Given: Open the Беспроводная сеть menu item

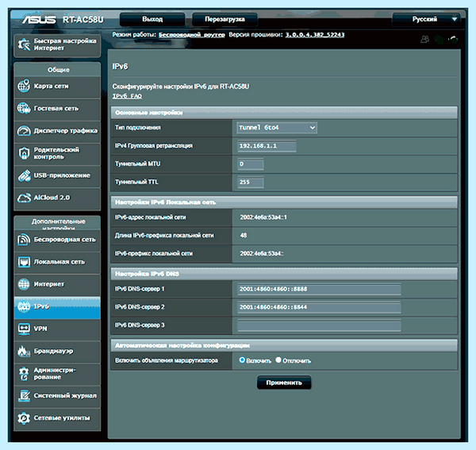Looking at the screenshot, I should (x=57, y=240).
